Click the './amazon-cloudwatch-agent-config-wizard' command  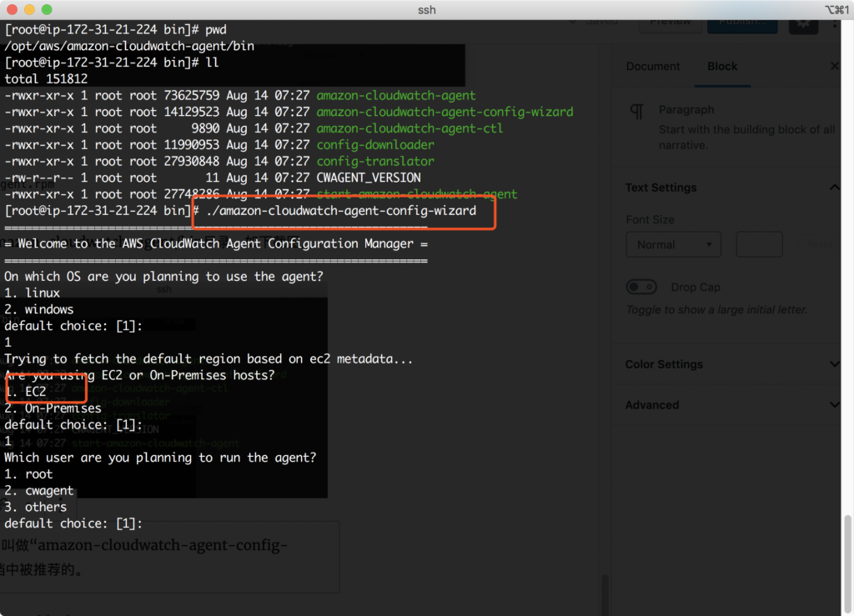[341, 211]
